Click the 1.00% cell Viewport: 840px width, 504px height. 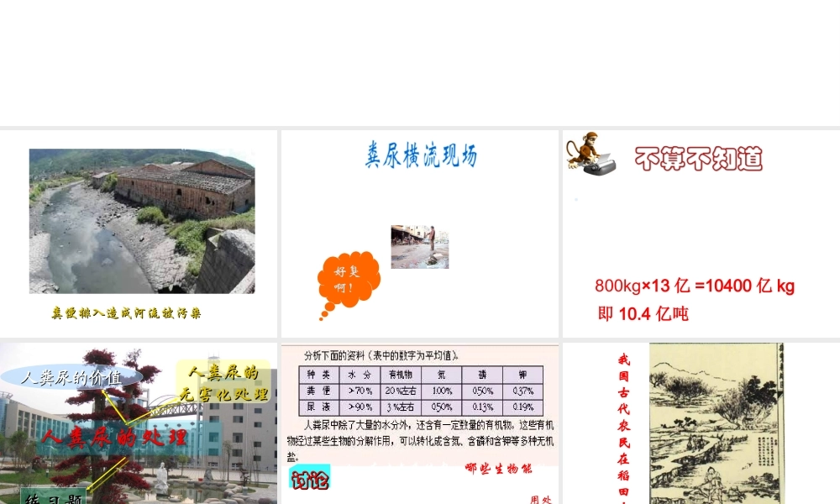442,391
